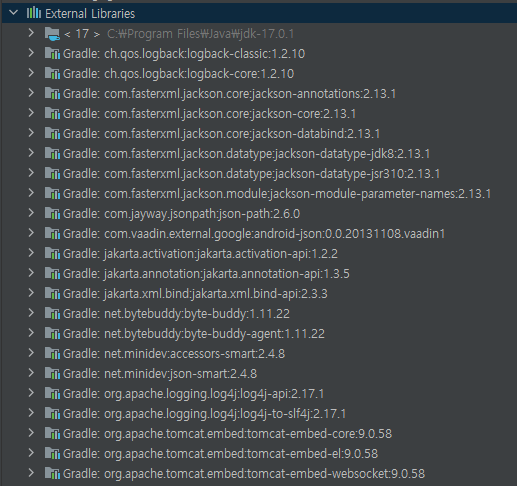Click the External Libraries bar-chart icon
517x486 pixels.
click(x=34, y=13)
